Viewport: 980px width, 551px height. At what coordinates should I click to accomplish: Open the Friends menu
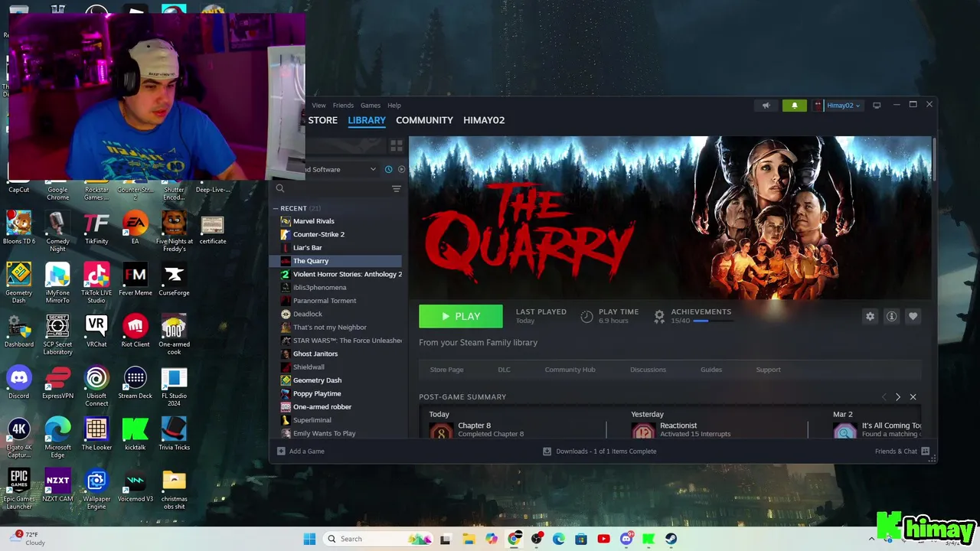pos(343,106)
